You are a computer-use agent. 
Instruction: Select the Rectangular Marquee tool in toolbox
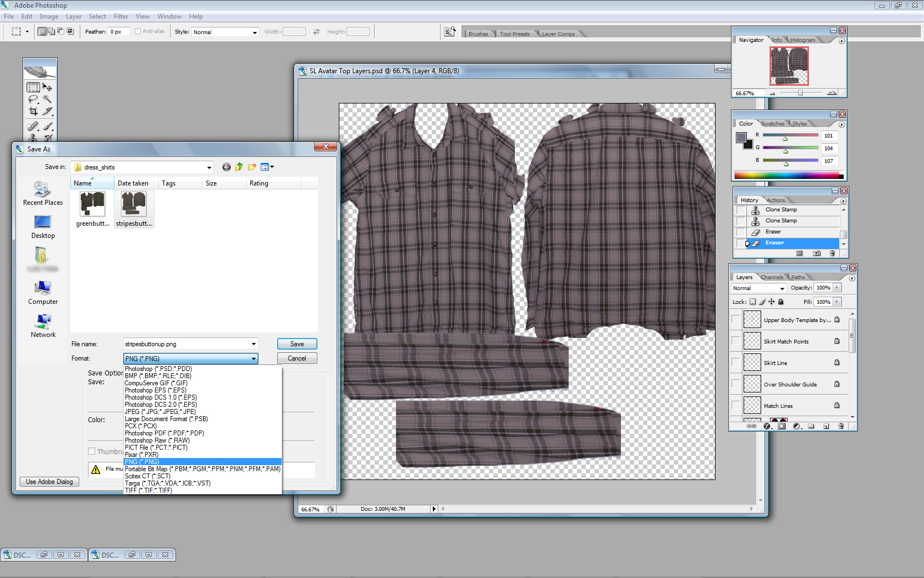pos(33,88)
